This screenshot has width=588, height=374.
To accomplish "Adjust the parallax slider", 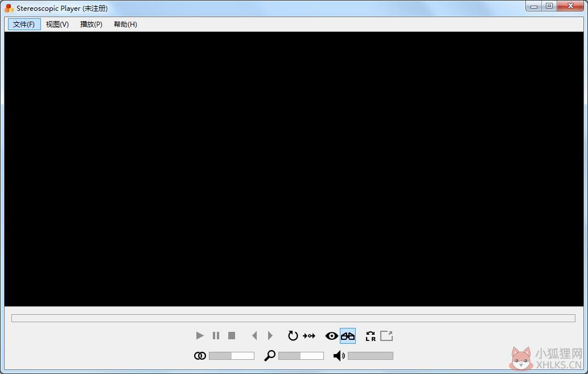I will (x=231, y=356).
